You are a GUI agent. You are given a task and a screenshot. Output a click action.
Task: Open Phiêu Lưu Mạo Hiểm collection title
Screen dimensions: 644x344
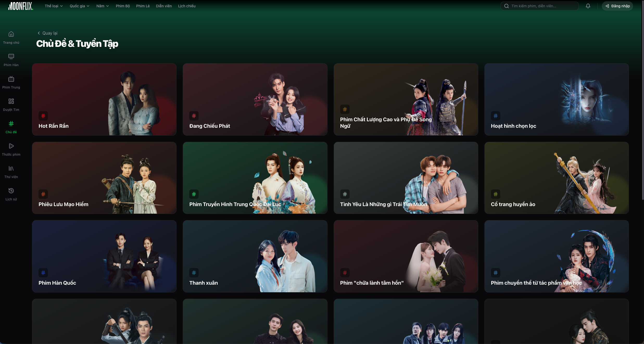pos(64,204)
